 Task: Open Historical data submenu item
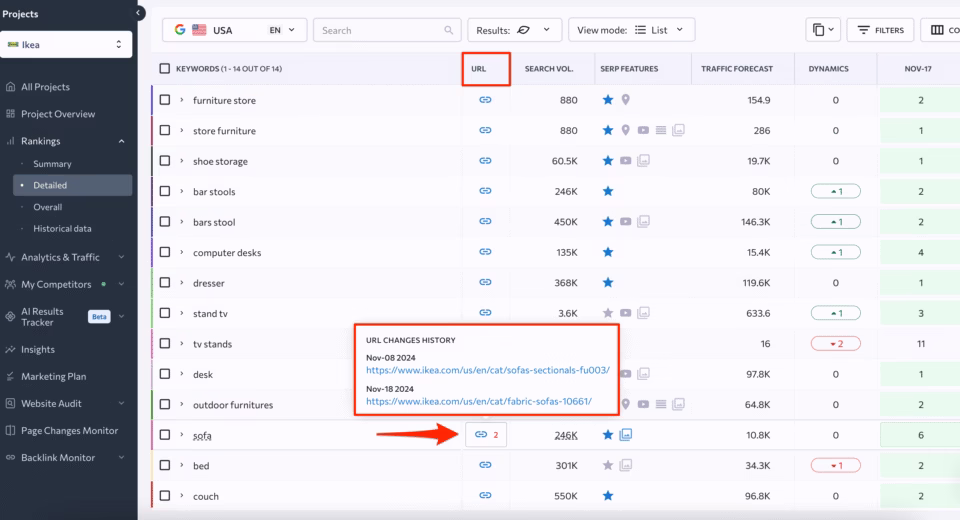coord(62,228)
